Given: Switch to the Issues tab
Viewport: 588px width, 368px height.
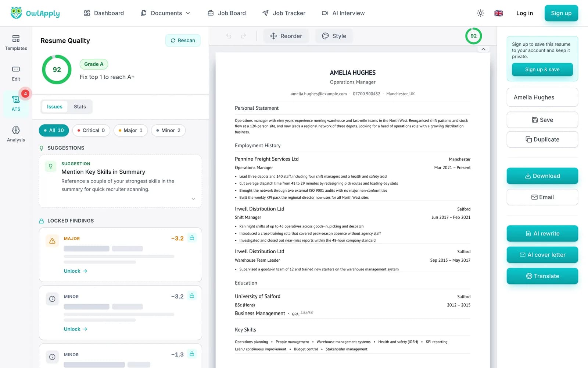Looking at the screenshot, I should 54,107.
